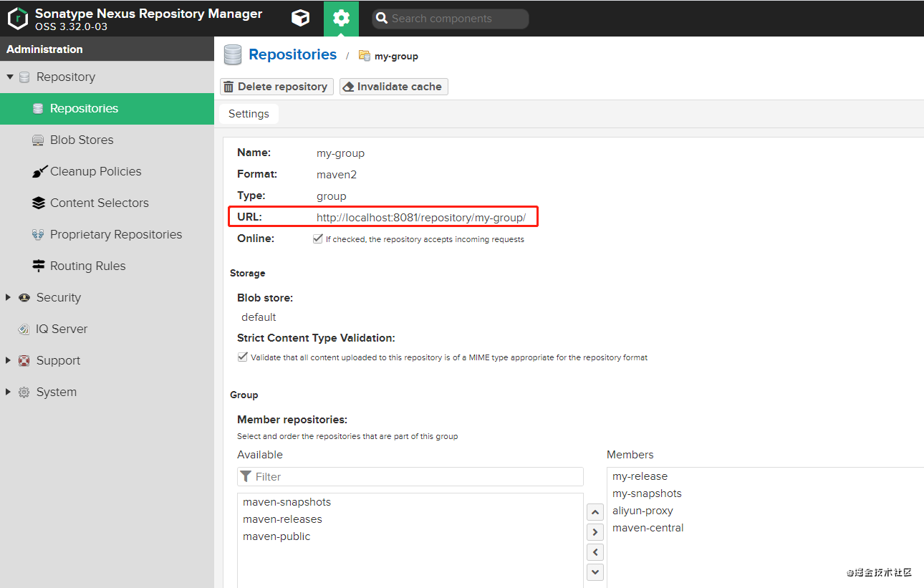Open Routing Rules in the sidebar
The image size is (924, 588).
click(x=107, y=266)
